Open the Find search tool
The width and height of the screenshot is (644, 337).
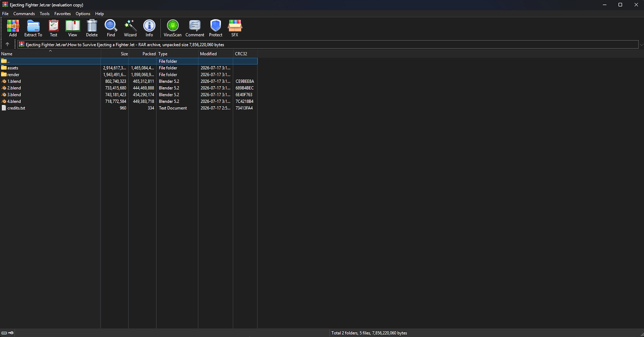111,28
